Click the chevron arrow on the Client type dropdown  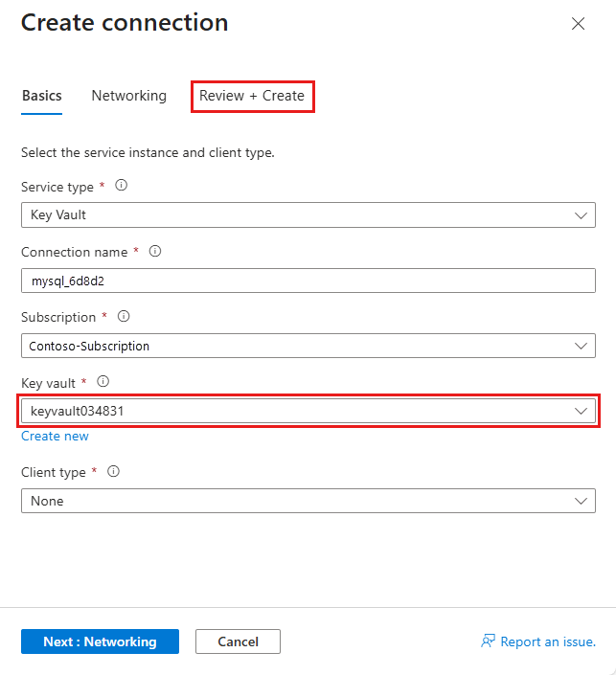click(581, 501)
